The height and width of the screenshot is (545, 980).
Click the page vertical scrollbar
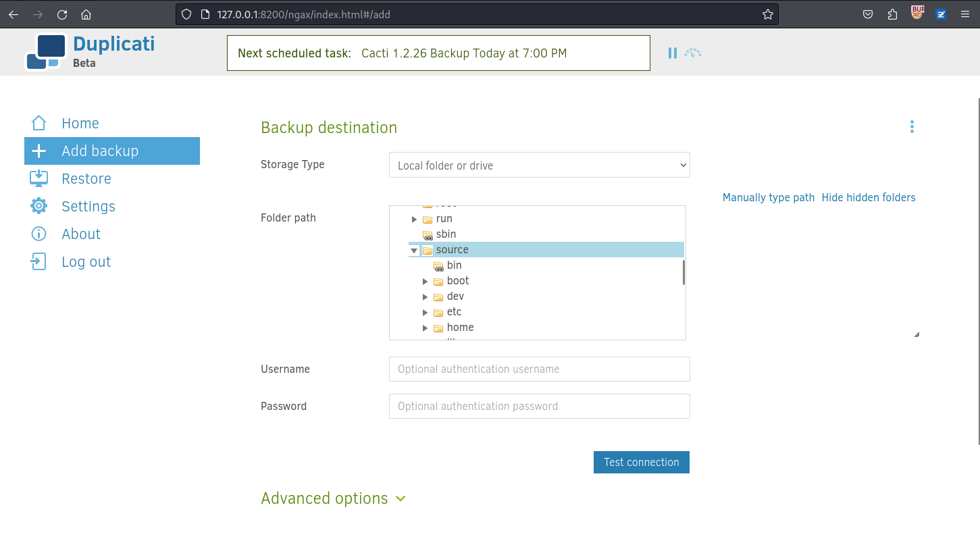[977, 270]
